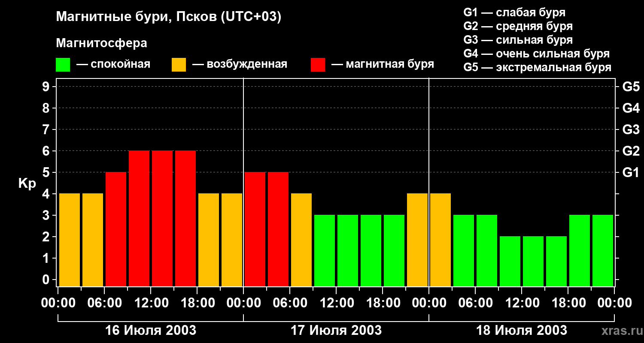Click the '— возбужденная' legend label

pos(240,64)
